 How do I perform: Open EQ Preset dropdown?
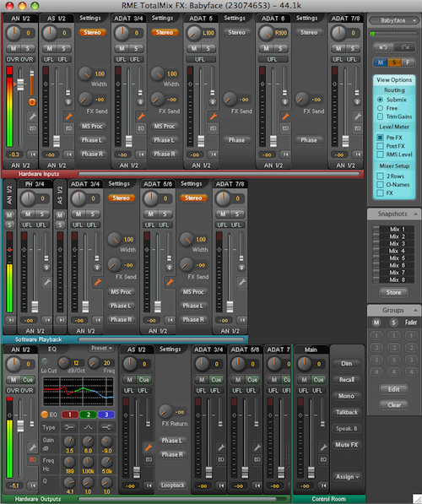pos(101,349)
